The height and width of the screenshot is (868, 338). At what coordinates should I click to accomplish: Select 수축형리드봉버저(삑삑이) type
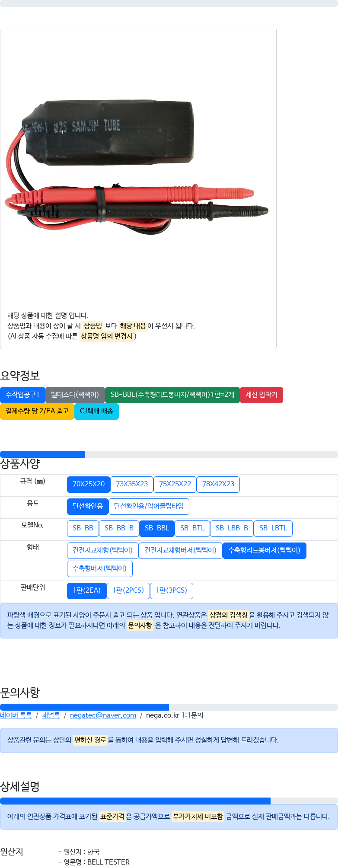tap(265, 550)
